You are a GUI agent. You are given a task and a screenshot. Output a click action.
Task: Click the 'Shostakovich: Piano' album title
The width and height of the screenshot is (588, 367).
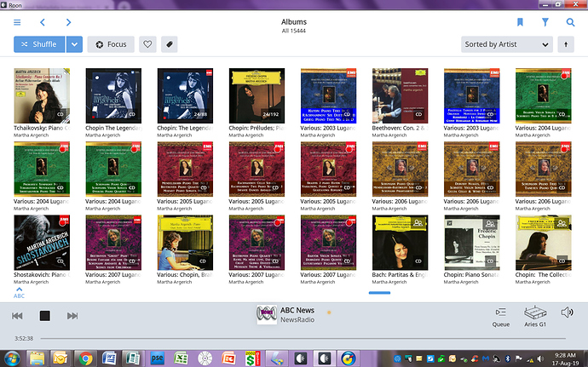click(x=42, y=275)
